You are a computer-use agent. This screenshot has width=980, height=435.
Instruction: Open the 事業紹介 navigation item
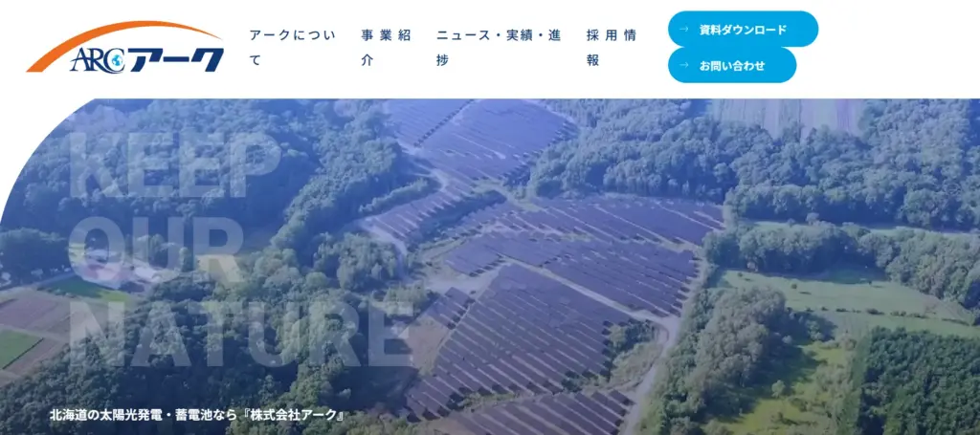click(x=387, y=48)
